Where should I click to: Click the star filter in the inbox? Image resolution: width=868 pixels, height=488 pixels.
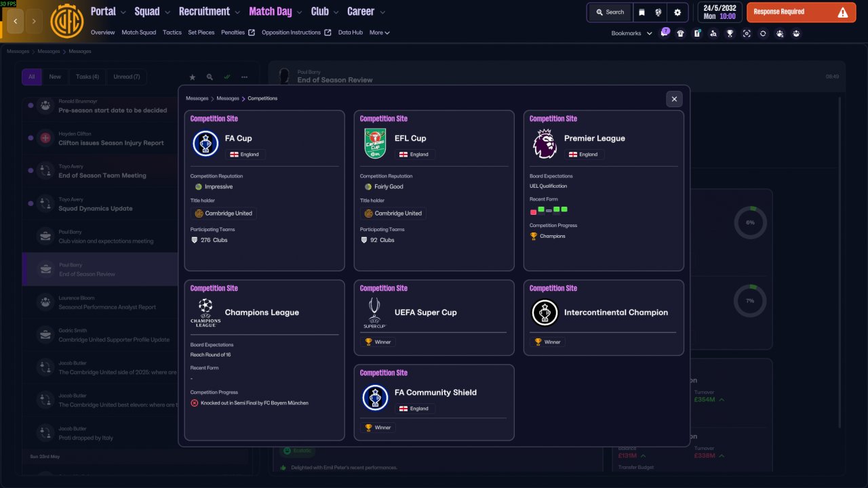[x=192, y=77]
